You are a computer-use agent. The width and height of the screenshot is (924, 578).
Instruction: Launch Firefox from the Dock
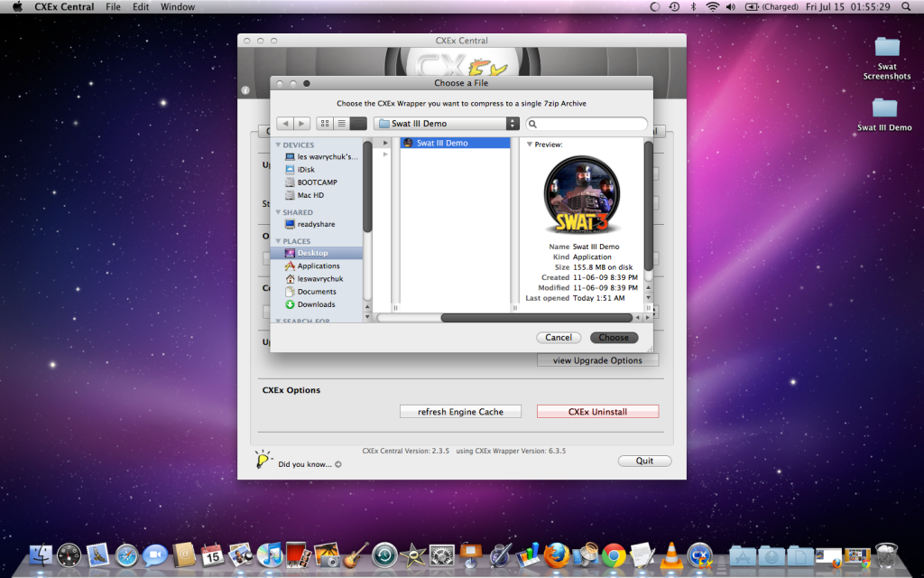[556, 555]
